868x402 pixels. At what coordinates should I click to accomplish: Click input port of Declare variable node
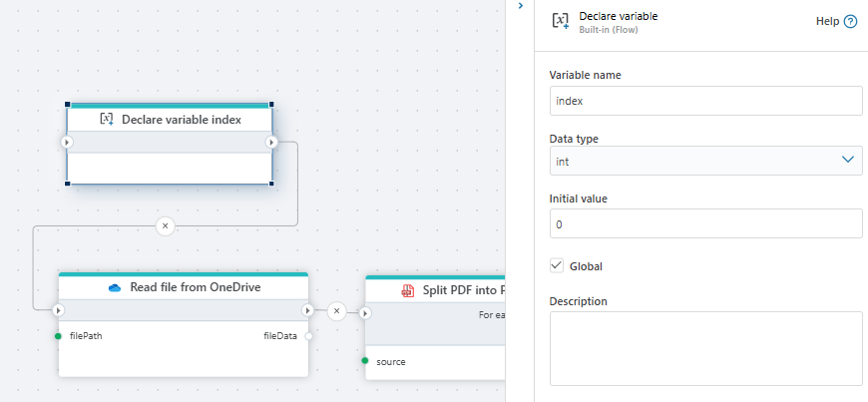(67, 143)
